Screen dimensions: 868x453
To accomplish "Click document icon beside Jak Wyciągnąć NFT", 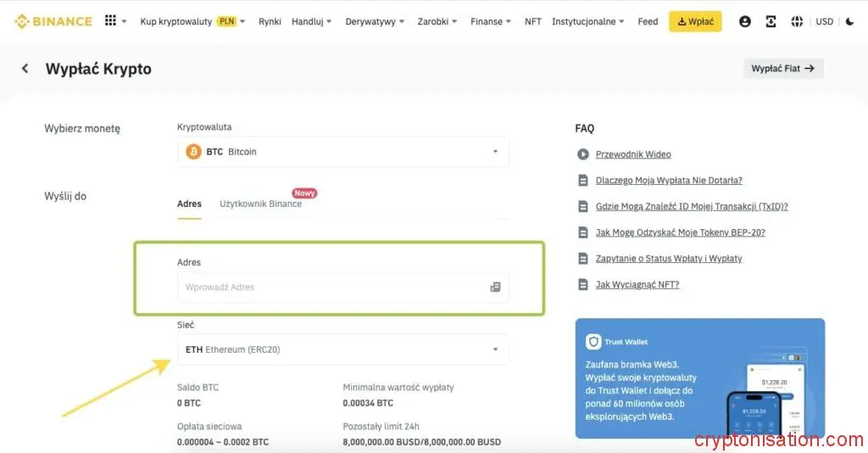I will tap(583, 285).
